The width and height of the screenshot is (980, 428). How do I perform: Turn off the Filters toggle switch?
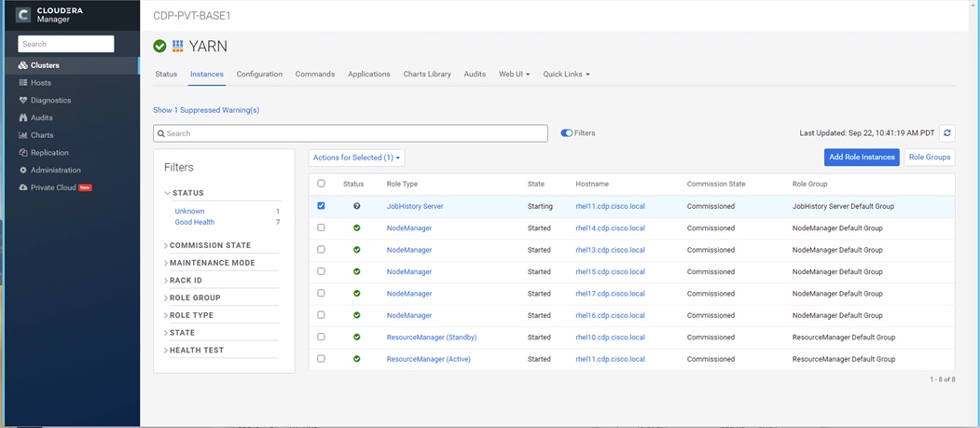[x=566, y=133]
